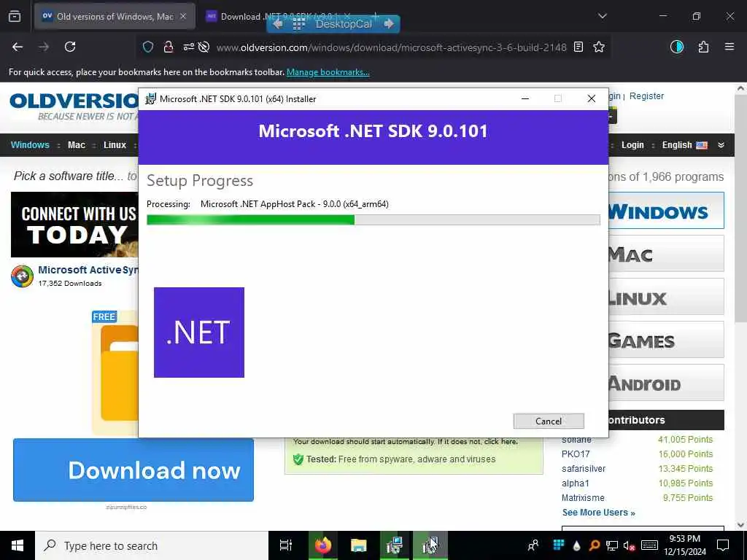747x560 pixels.
Task: Open network status tray icon
Action: (612, 545)
